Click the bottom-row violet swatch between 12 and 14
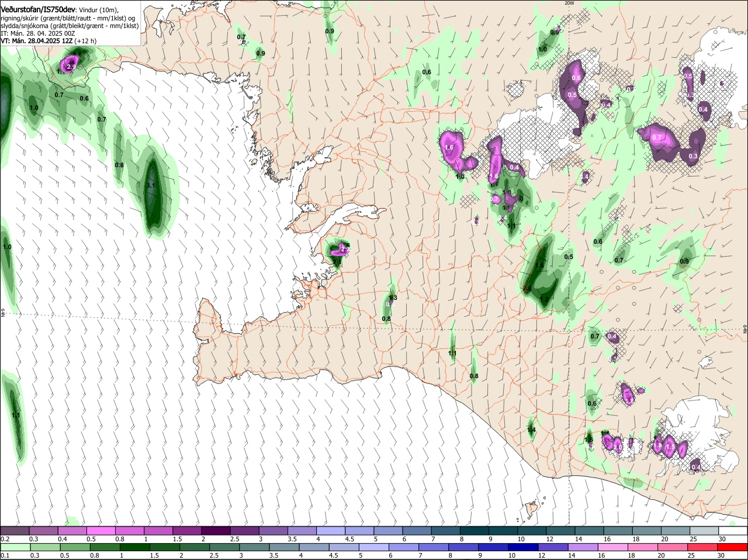 [x=555, y=547]
